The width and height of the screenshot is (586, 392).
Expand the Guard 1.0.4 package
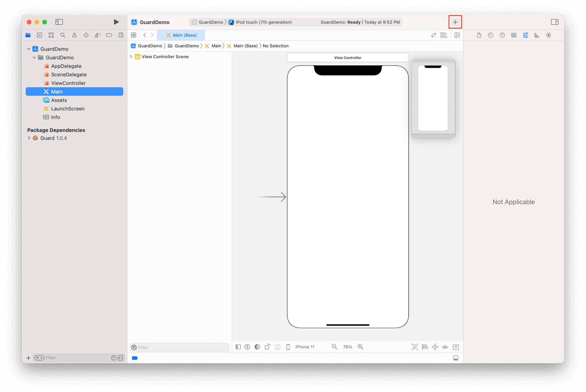point(29,138)
